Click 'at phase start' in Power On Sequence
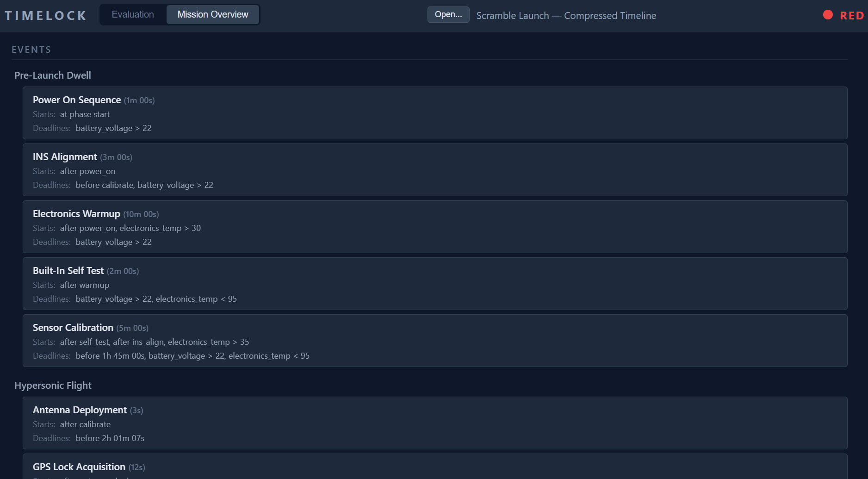Image resolution: width=868 pixels, height=479 pixels. [85, 114]
